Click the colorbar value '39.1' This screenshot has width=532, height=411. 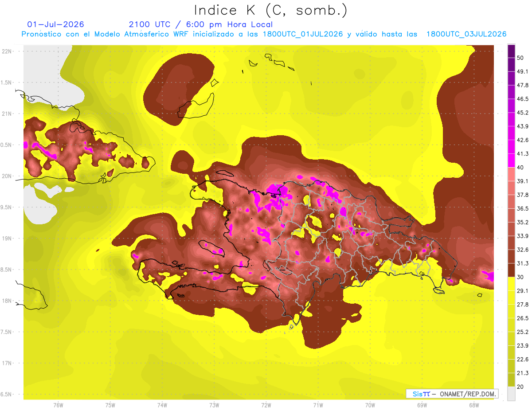(523, 181)
